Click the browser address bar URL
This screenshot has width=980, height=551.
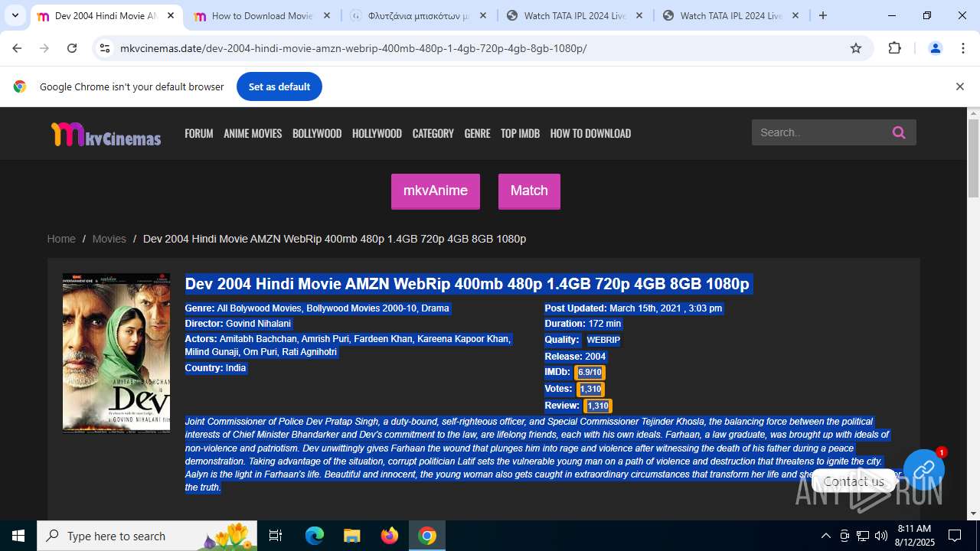pyautogui.click(x=353, y=48)
